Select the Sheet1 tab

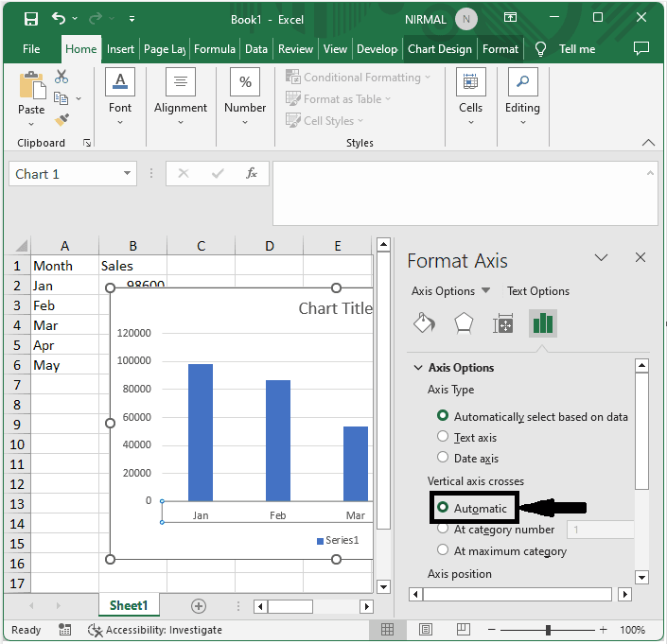point(129,605)
